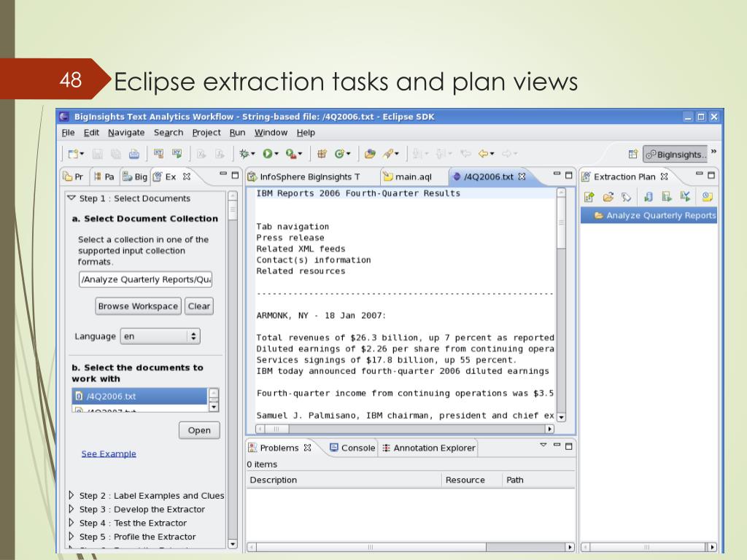This screenshot has height=560, width=747.
Task: Click the green New Class icon
Action: (x=339, y=153)
